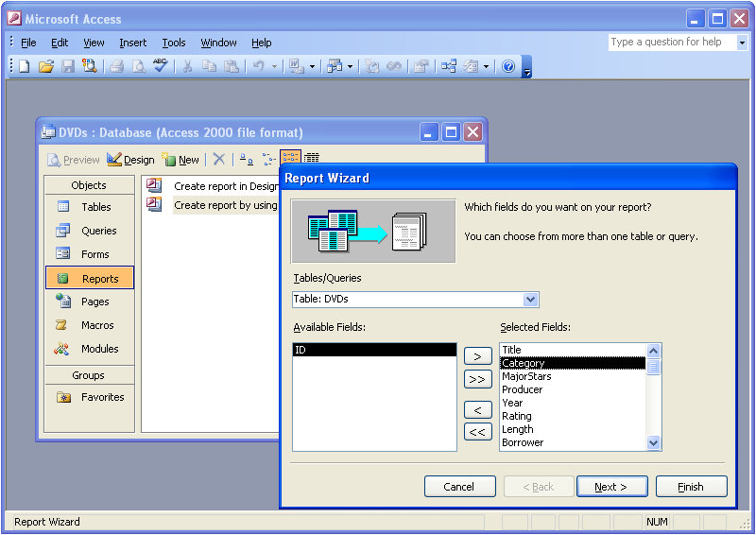The width and height of the screenshot is (756, 535).
Task: Open the View menu
Action: [x=94, y=43]
